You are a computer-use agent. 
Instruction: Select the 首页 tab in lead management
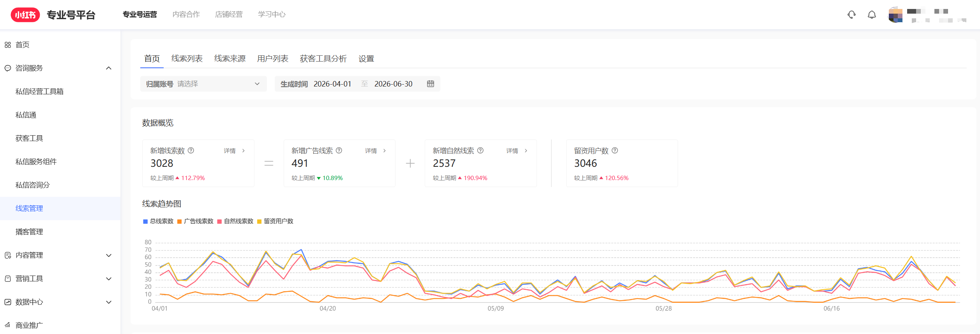coord(152,58)
